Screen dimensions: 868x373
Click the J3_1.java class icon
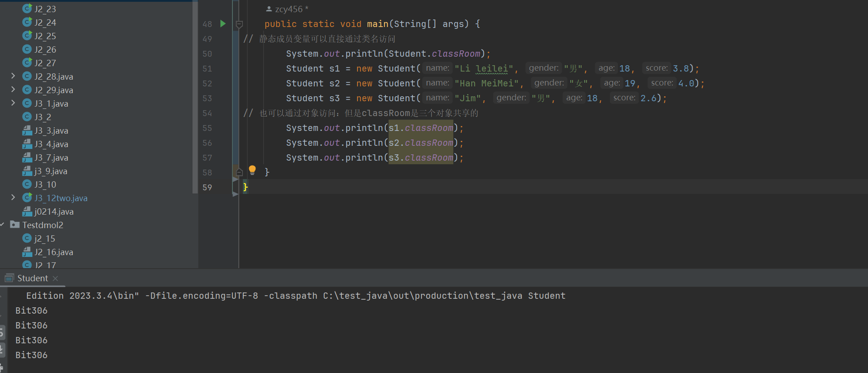pos(27,103)
